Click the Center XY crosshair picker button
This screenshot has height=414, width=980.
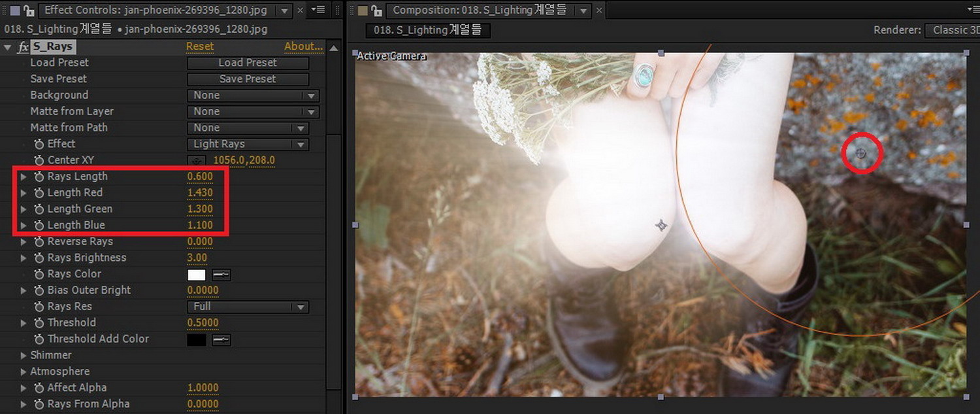(196, 160)
